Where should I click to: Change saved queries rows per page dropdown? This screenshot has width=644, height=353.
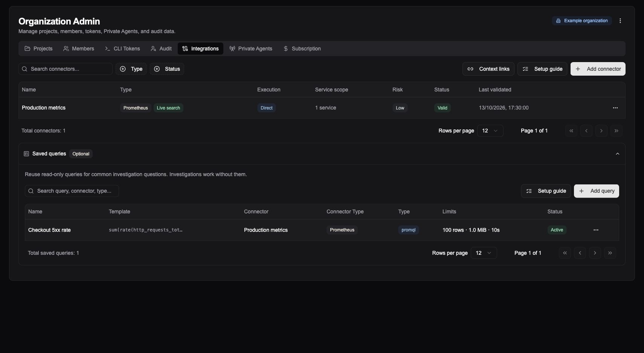[484, 253]
